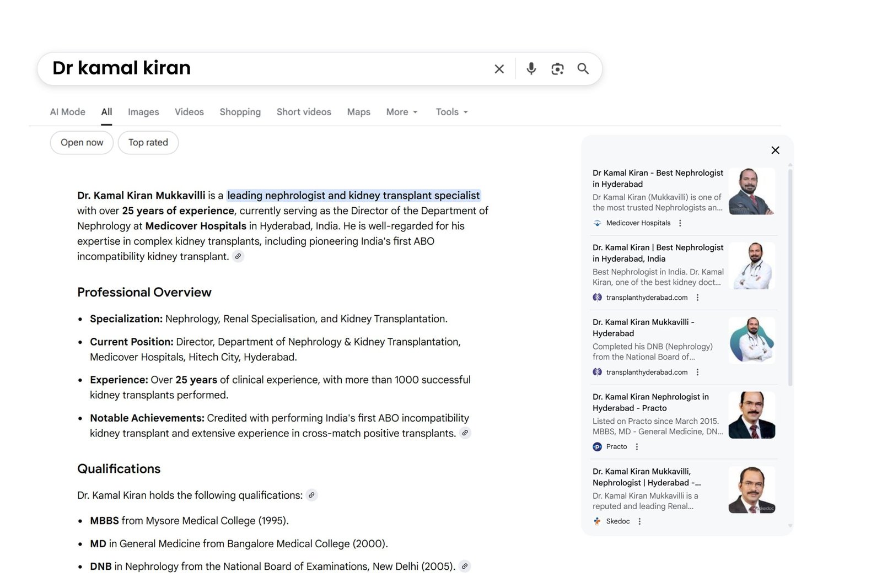Click the Practo favicon in the side panel

[x=597, y=446]
